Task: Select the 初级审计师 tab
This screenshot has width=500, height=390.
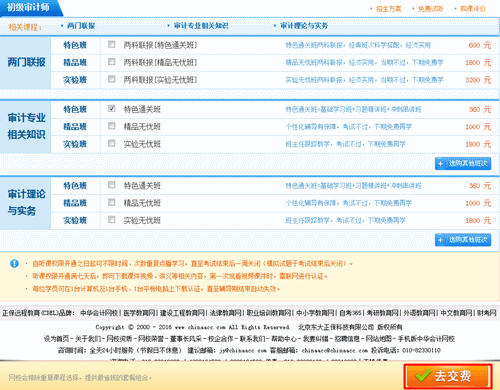Action: click(28, 7)
